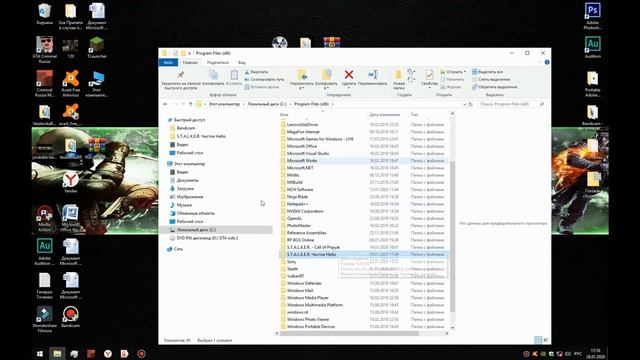The width and height of the screenshot is (640, 360).
Task: Select Музыка in the navigation pane
Action: [184, 205]
